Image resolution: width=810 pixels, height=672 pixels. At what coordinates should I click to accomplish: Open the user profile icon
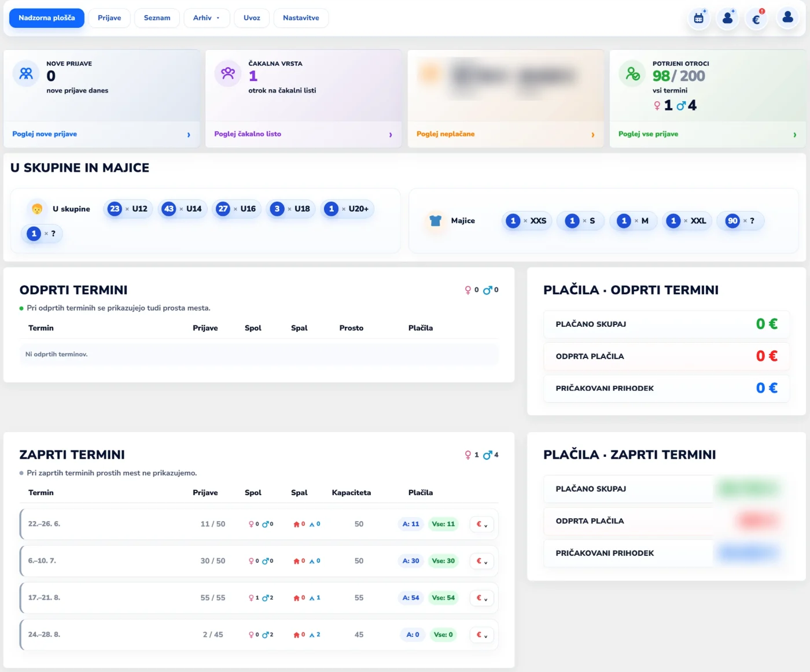787,19
